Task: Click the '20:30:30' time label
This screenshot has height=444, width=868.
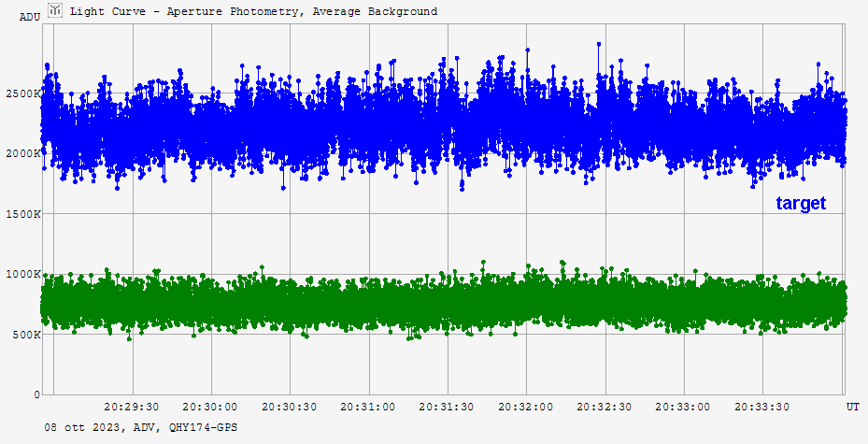Action: 289,407
